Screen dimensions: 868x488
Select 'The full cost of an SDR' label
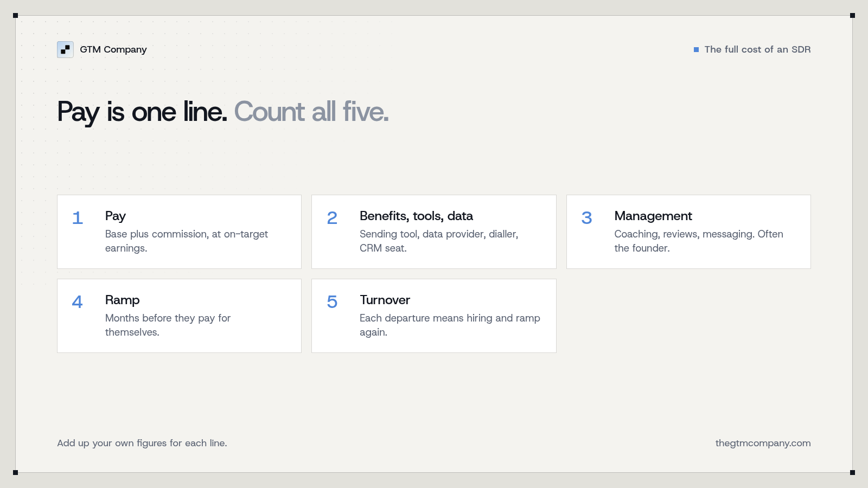tap(757, 49)
